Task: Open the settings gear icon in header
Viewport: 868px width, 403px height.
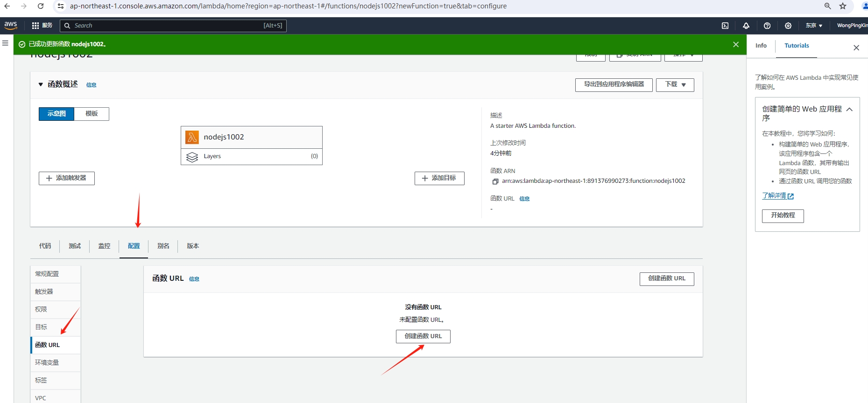Action: (x=788, y=26)
